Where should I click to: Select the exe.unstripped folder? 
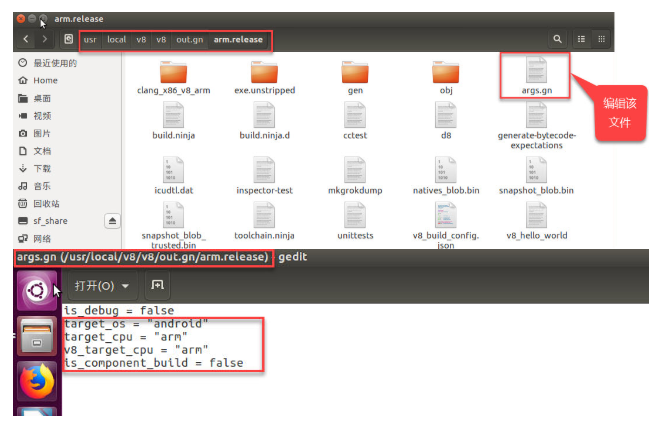coord(264,78)
